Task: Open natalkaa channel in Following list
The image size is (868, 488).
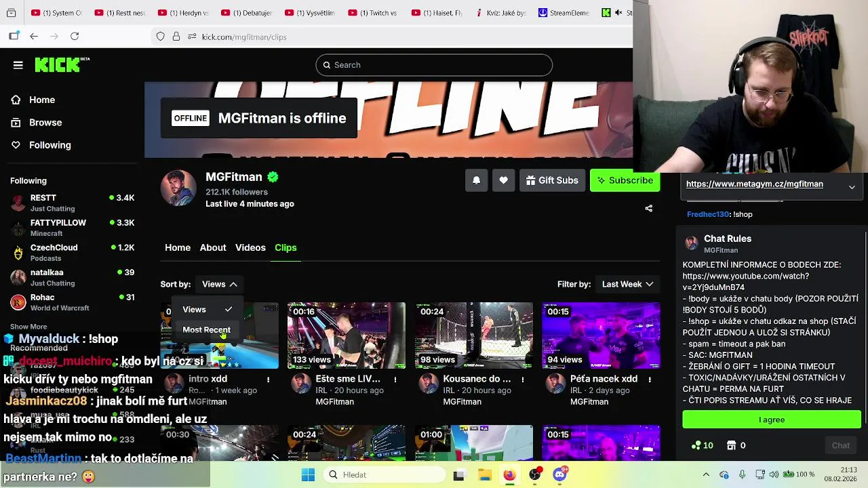Action: coord(73,277)
